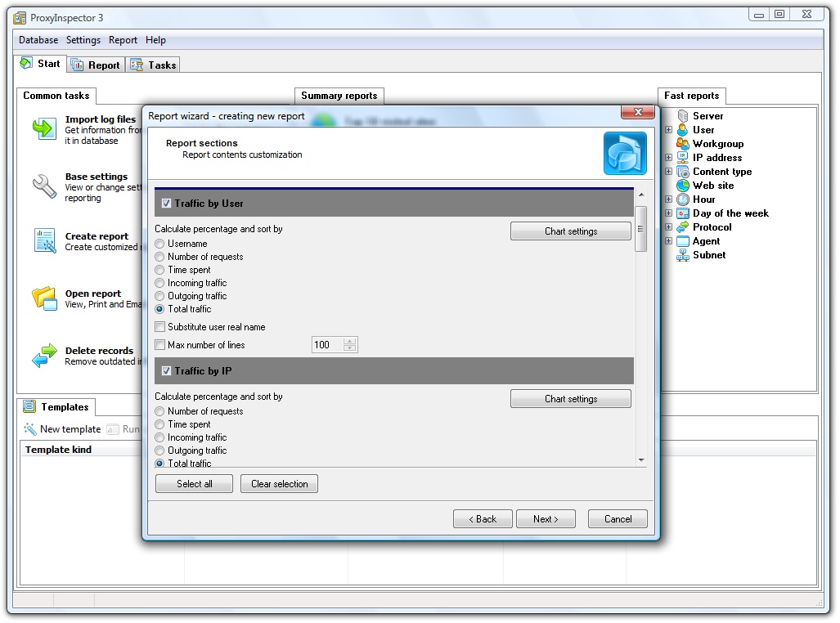840x623 pixels.
Task: Enable Max number of lines checkbox
Action: pos(159,345)
